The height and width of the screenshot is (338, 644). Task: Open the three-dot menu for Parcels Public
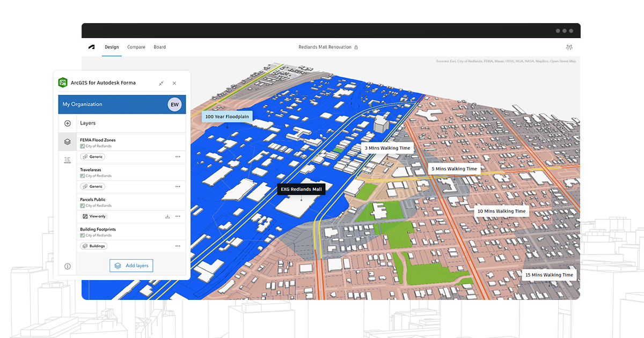tap(178, 216)
